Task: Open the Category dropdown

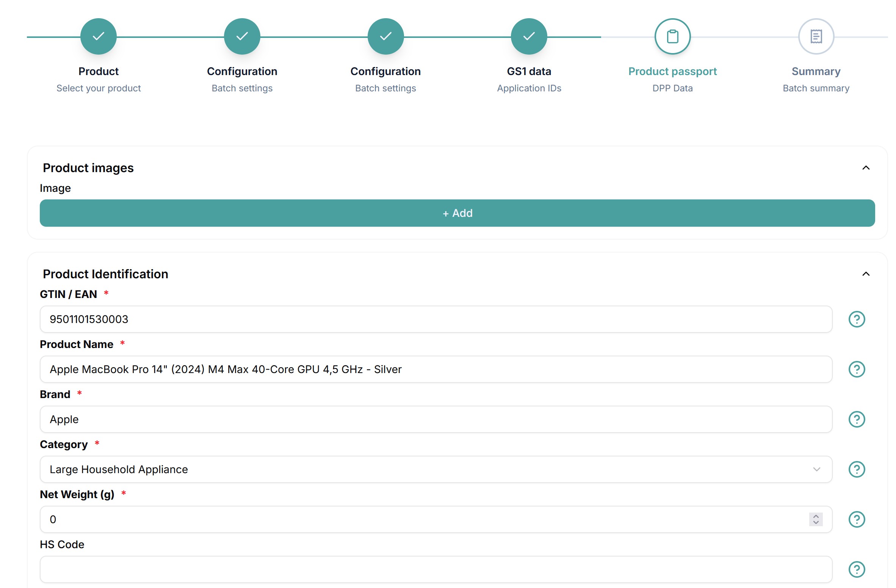Action: pos(436,469)
